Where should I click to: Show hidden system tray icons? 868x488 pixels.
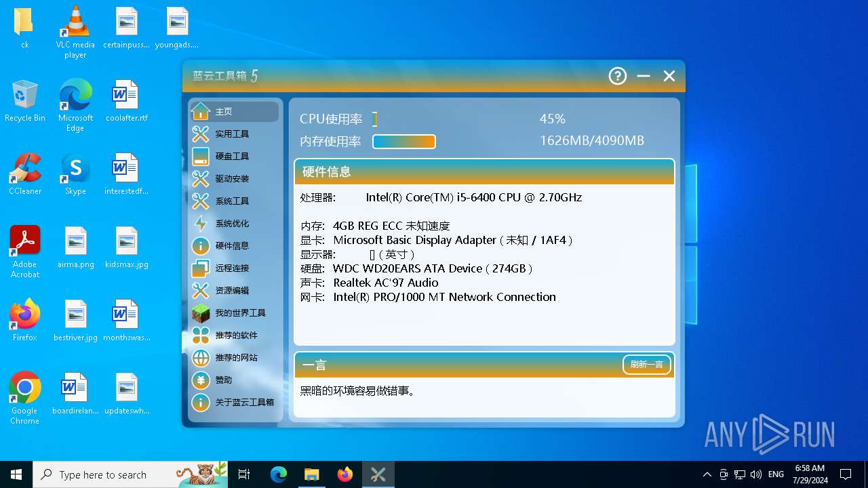click(x=707, y=474)
